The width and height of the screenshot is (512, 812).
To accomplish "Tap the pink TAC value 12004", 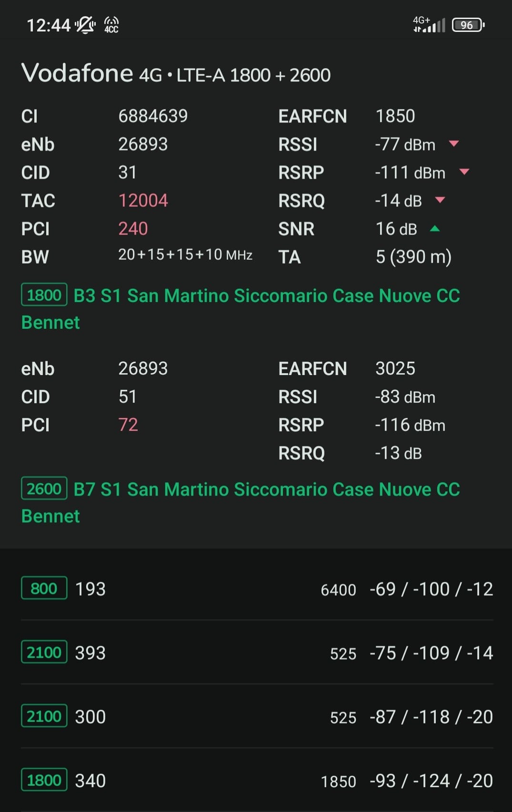I will coord(143,201).
